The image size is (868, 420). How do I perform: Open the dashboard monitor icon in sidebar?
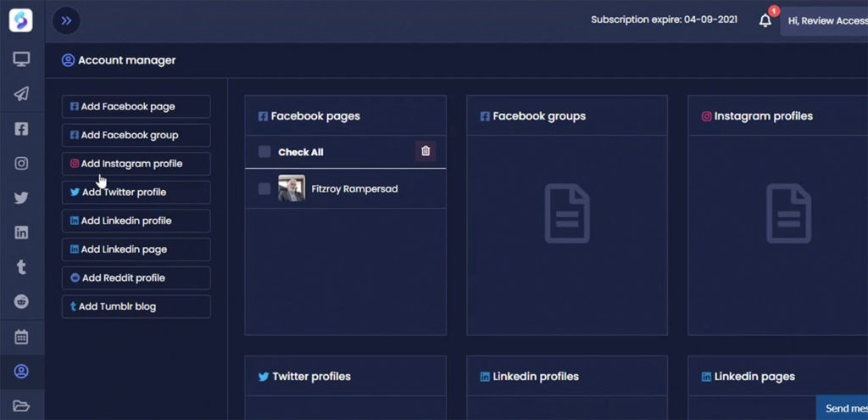point(21,59)
